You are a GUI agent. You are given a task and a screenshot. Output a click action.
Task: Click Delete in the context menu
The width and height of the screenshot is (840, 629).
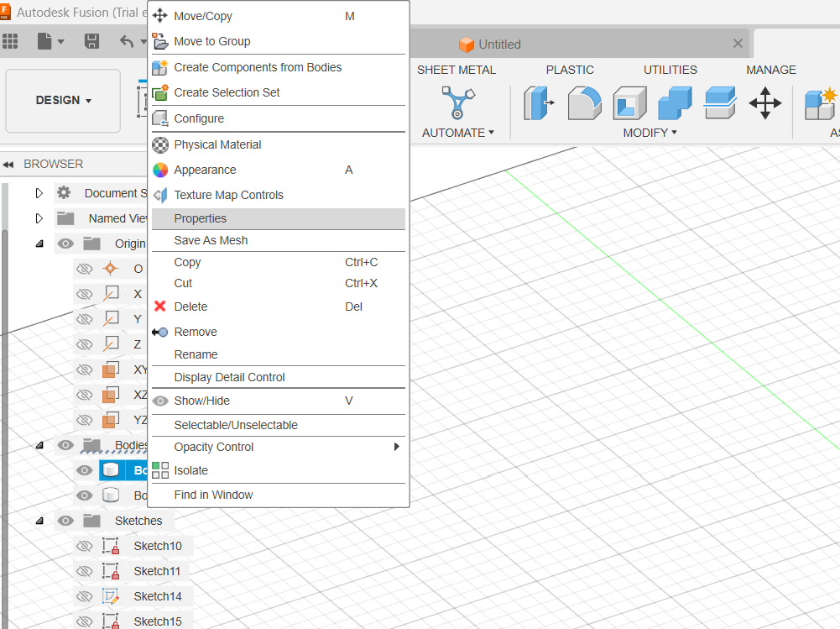279,307
